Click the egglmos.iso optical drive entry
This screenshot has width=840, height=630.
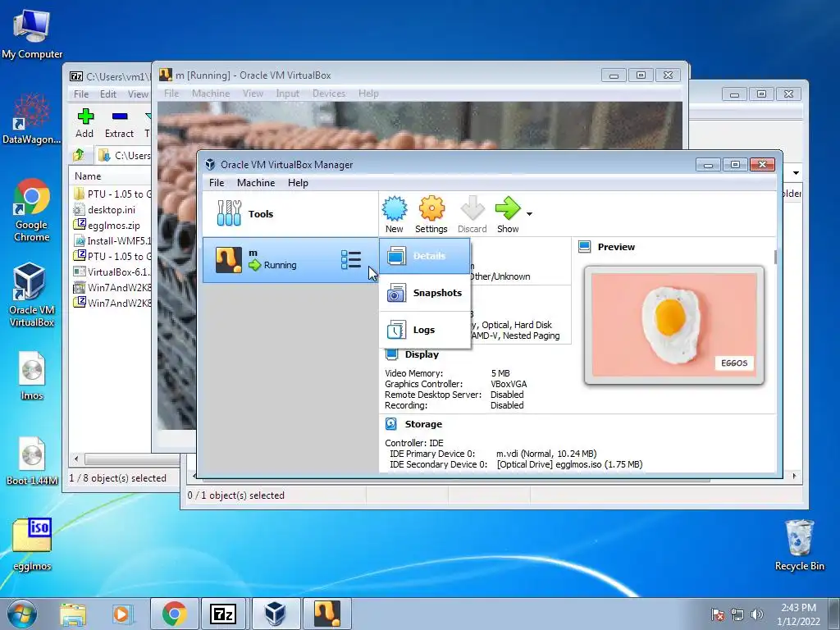point(569,464)
